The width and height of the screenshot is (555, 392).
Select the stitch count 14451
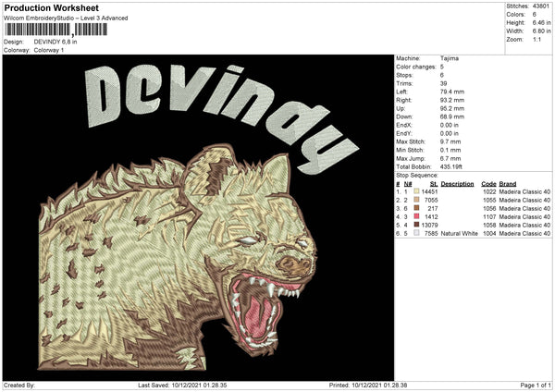pos(430,191)
